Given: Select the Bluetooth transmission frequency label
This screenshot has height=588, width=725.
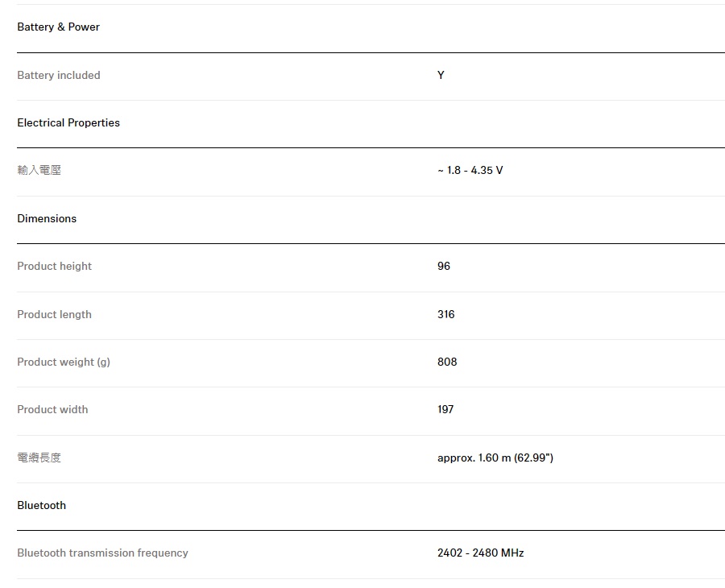Looking at the screenshot, I should [x=102, y=553].
